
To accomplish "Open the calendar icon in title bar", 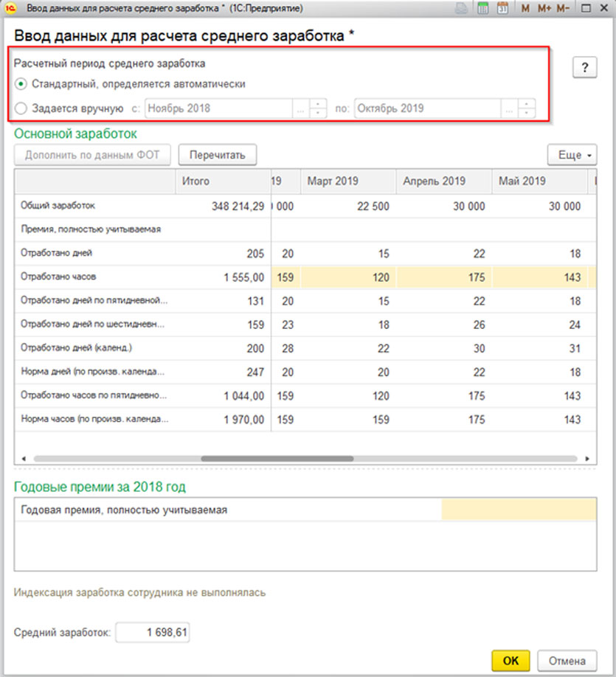I will (x=502, y=8).
